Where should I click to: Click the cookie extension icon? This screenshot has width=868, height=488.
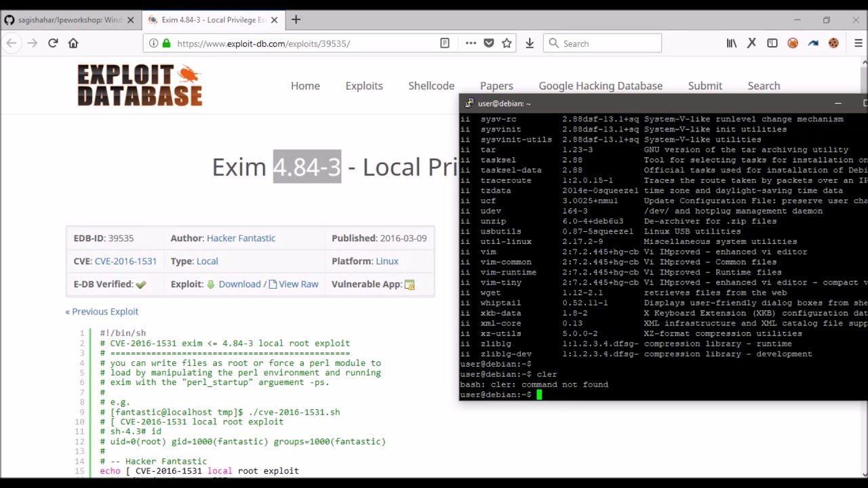(833, 43)
